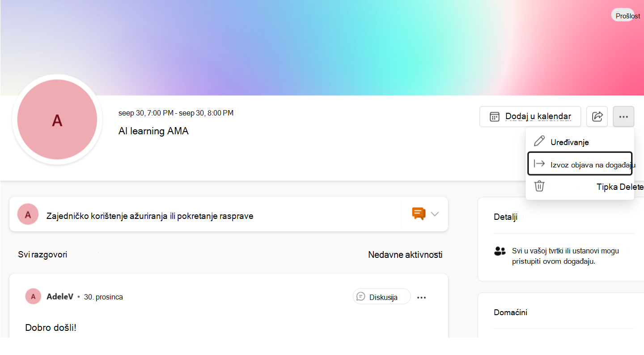Click the export arrow icon in menu
Image resolution: width=644 pixels, height=355 pixels.
[x=539, y=164]
